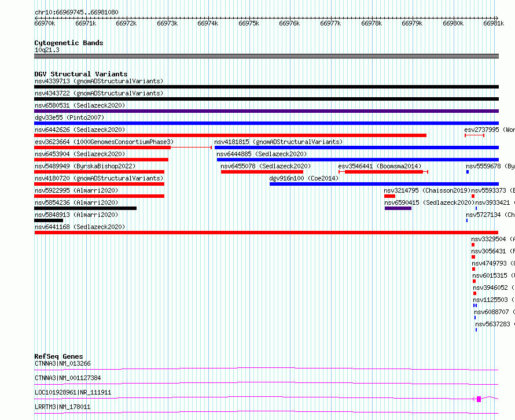Click the purple bar under nsv6580531
This screenshot has width=515, height=420.
[x=266, y=111]
